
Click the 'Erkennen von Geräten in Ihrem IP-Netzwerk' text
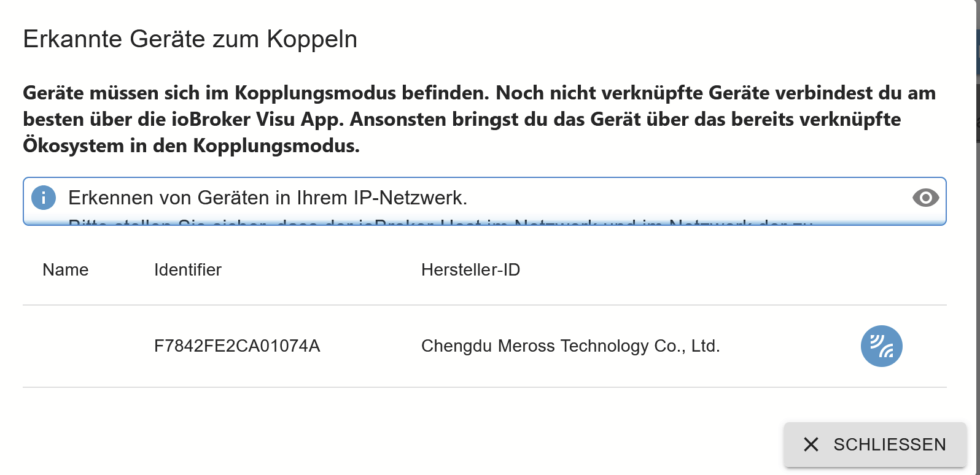pyautogui.click(x=268, y=198)
